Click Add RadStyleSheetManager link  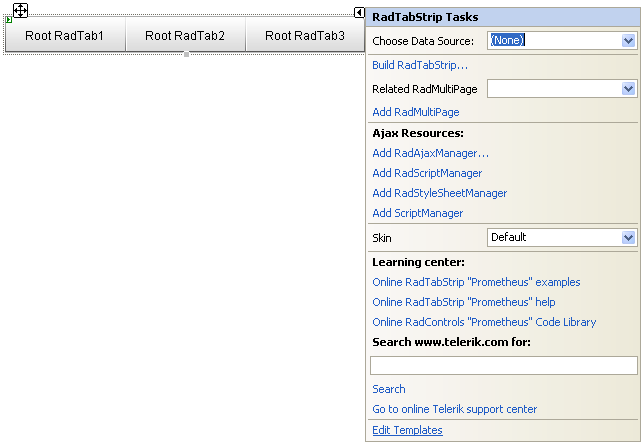439,193
